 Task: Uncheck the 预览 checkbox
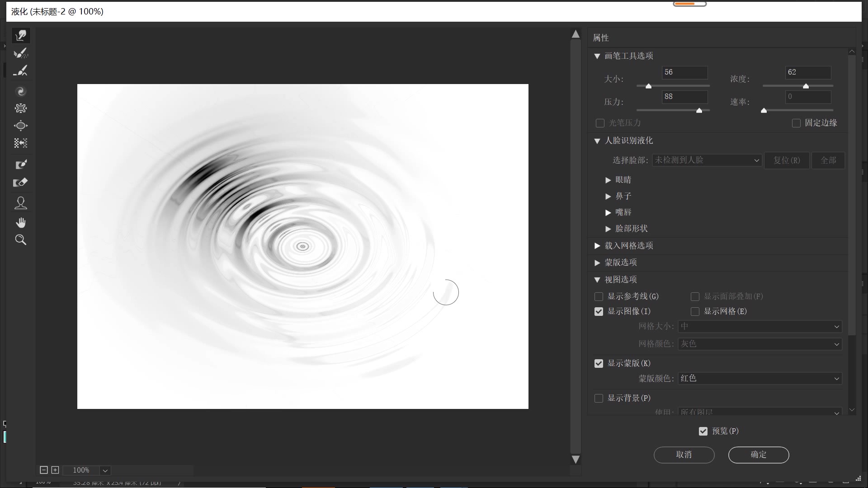[x=703, y=432]
